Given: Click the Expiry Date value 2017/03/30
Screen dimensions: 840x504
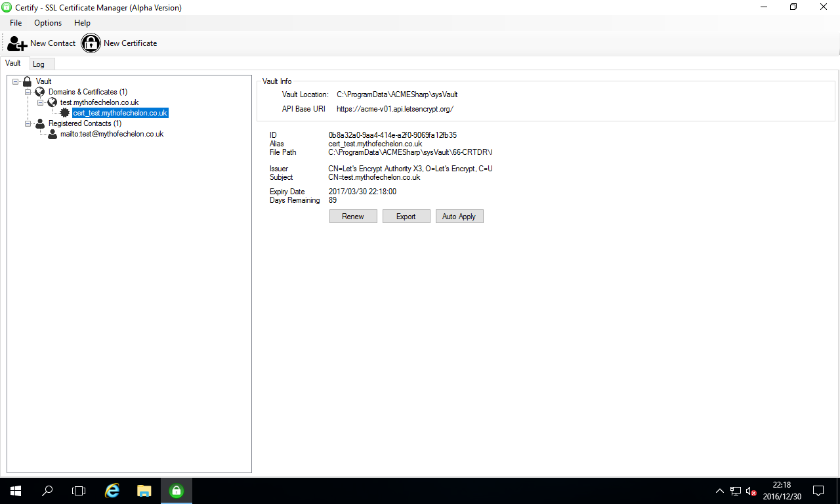Looking at the screenshot, I should coord(362,192).
